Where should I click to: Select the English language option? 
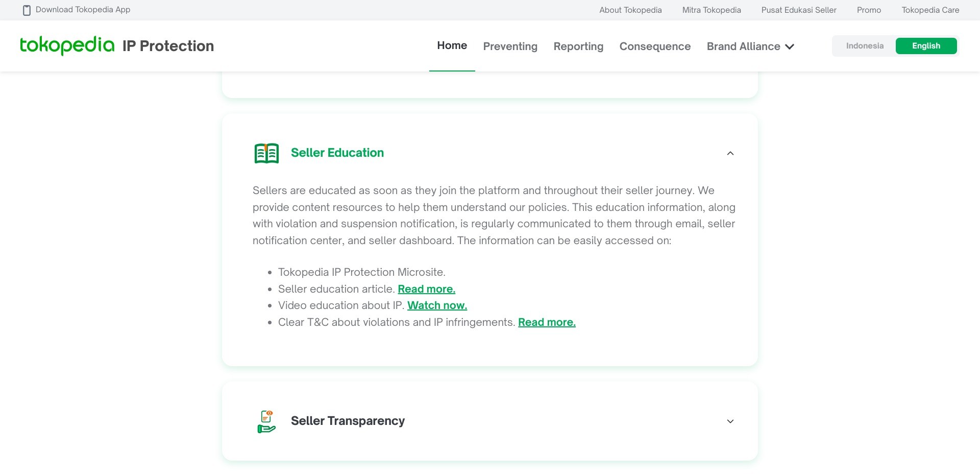click(x=926, y=46)
